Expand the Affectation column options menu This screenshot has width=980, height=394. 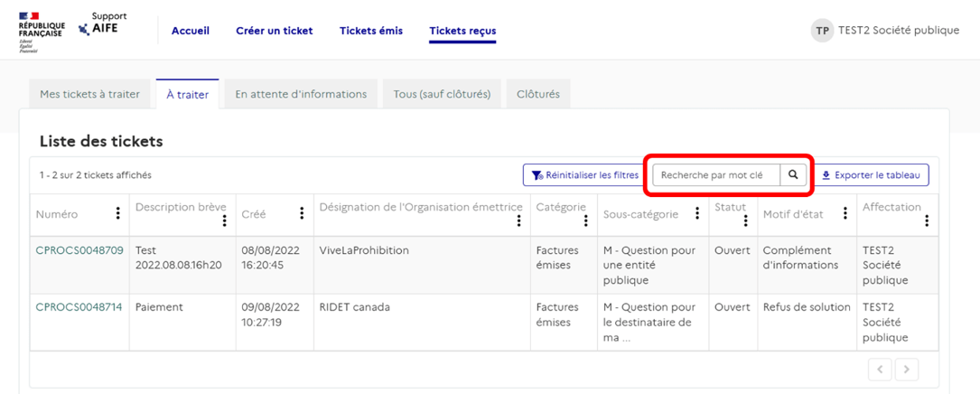pyautogui.click(x=926, y=220)
